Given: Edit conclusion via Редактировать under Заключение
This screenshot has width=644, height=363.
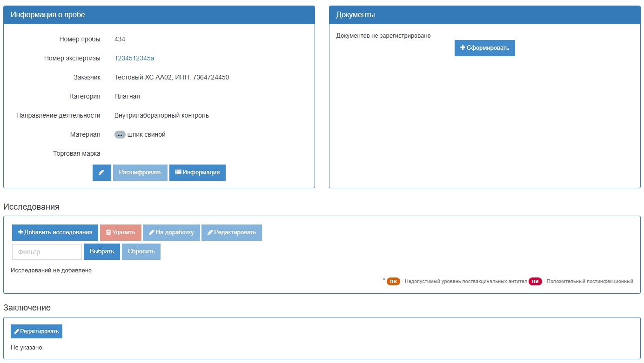Looking at the screenshot, I should pyautogui.click(x=36, y=331).
